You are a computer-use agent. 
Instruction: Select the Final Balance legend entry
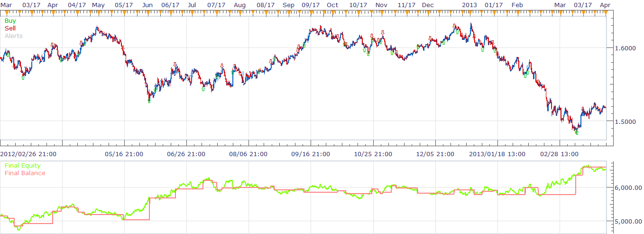pyautogui.click(x=25, y=173)
